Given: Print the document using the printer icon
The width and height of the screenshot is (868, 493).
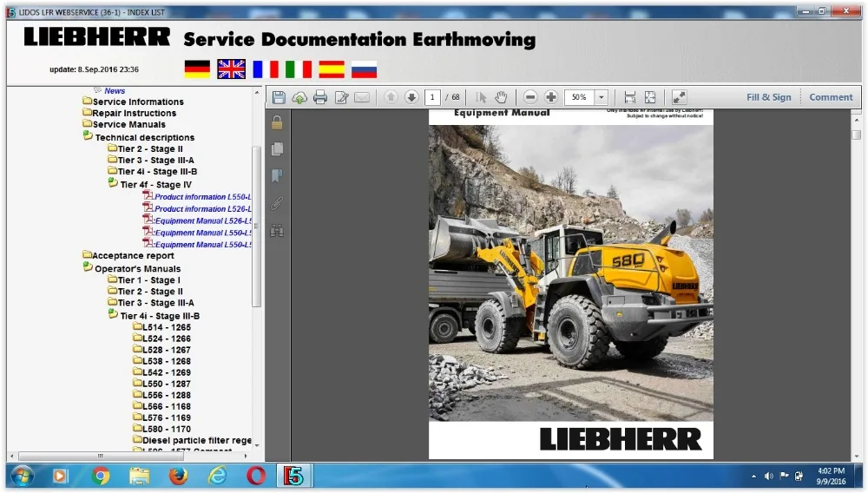Looking at the screenshot, I should pos(320,97).
